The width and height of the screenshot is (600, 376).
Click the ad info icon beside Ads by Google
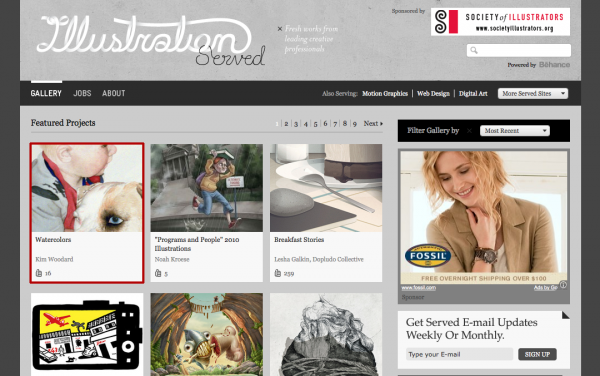pyautogui.click(x=563, y=285)
